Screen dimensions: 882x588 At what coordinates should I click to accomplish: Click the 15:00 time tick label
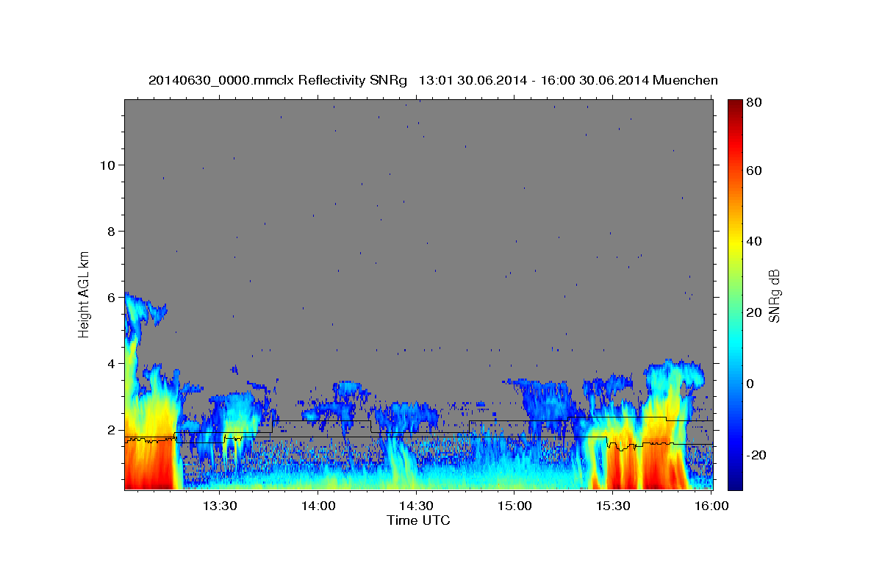point(514,506)
